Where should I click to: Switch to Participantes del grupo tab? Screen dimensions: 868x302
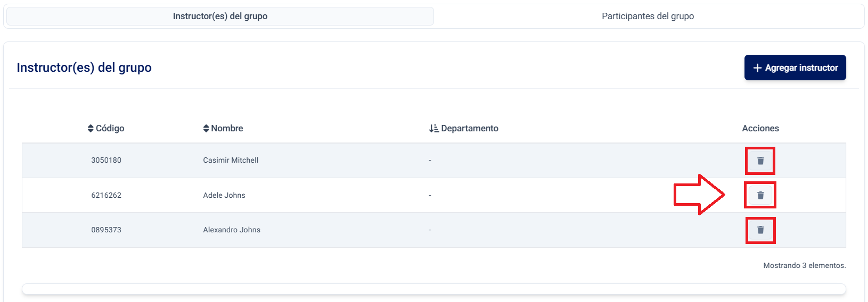coord(648,16)
